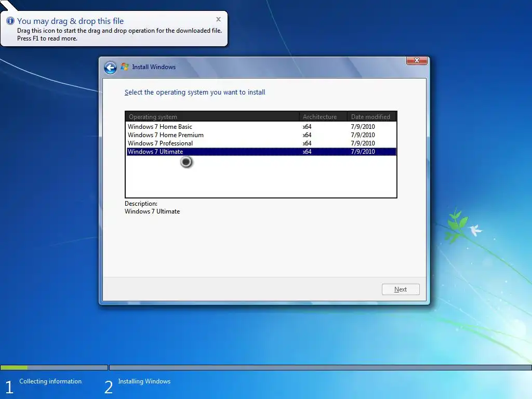The image size is (532, 399).
Task: Go back using the blue arrow button
Action: click(x=110, y=68)
